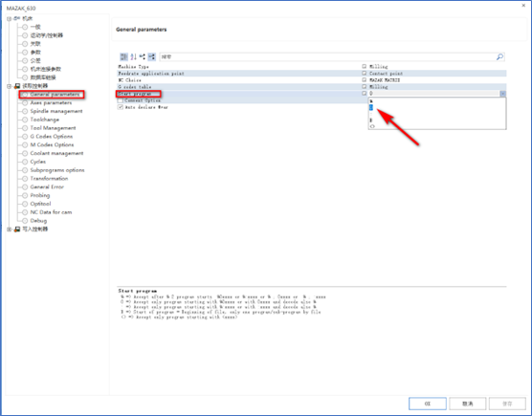The image size is (532, 416).
Task: Click the small icon beside Start program value
Action: point(364,93)
